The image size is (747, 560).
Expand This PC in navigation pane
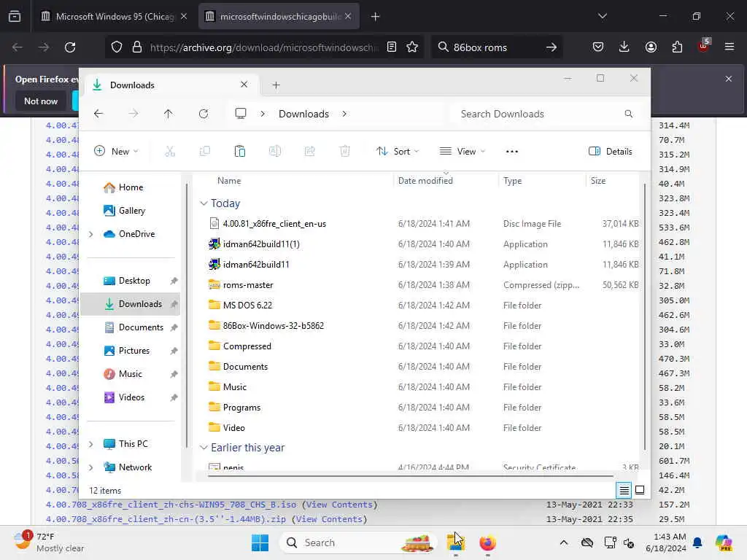click(x=91, y=444)
